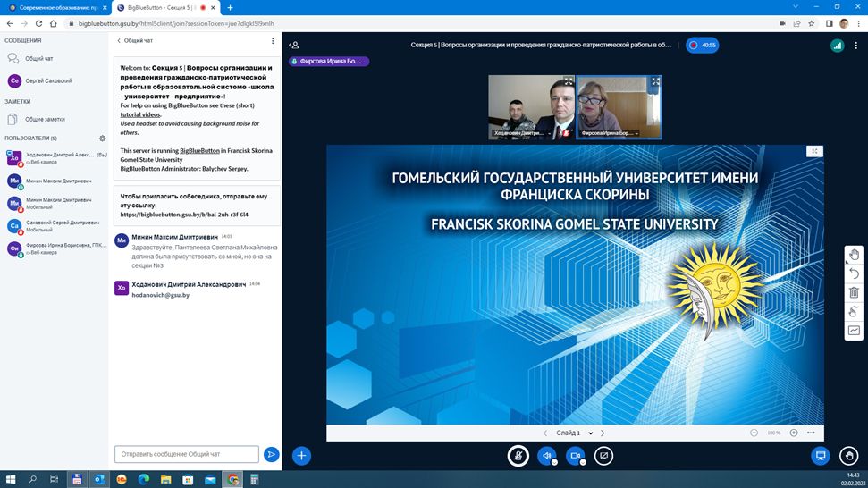Open Общие заметки shared notes
868x488 pixels.
pos(44,119)
